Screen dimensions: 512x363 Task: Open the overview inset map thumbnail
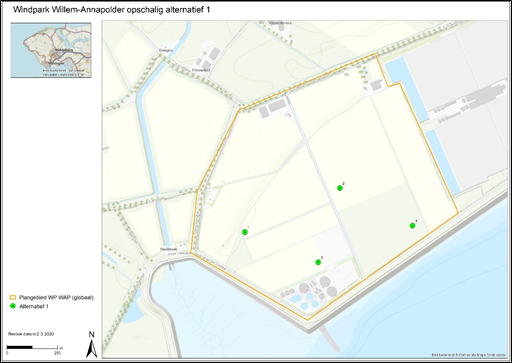51,50
